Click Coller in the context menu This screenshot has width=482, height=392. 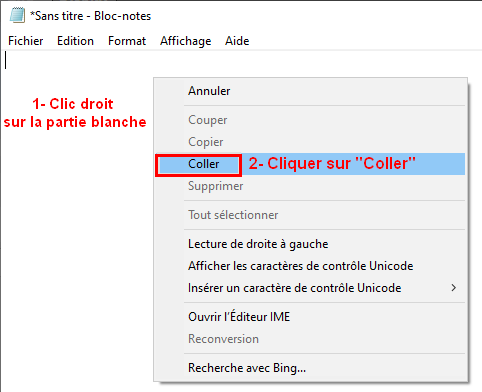pos(310,164)
